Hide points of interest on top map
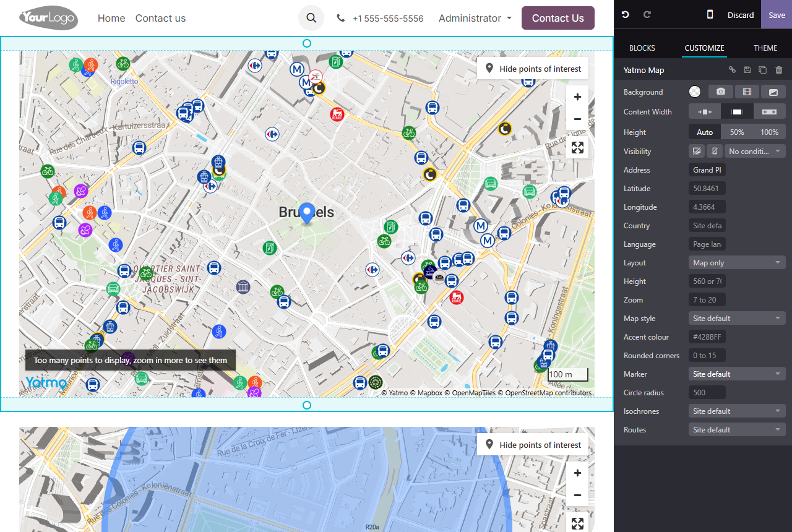The height and width of the screenshot is (532, 792). coord(533,69)
